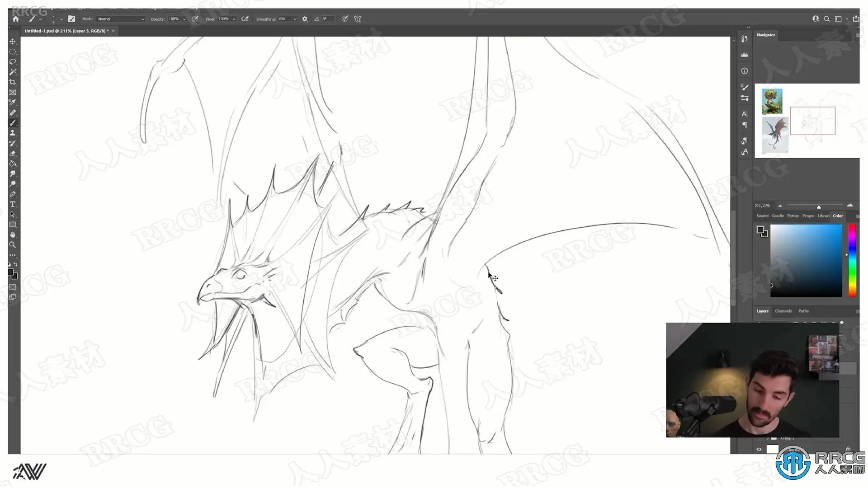The height and width of the screenshot is (488, 868).
Task: Select the Eyedropper tool
Action: 13,103
